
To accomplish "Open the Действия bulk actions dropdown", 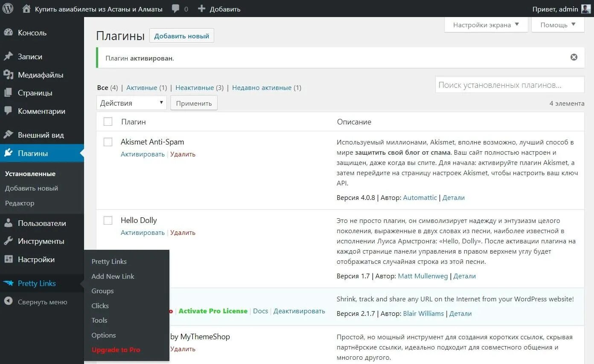I will click(x=131, y=103).
